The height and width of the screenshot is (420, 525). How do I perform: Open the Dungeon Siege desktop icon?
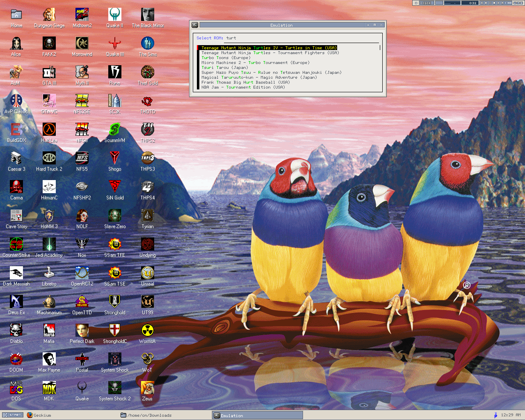49,17
